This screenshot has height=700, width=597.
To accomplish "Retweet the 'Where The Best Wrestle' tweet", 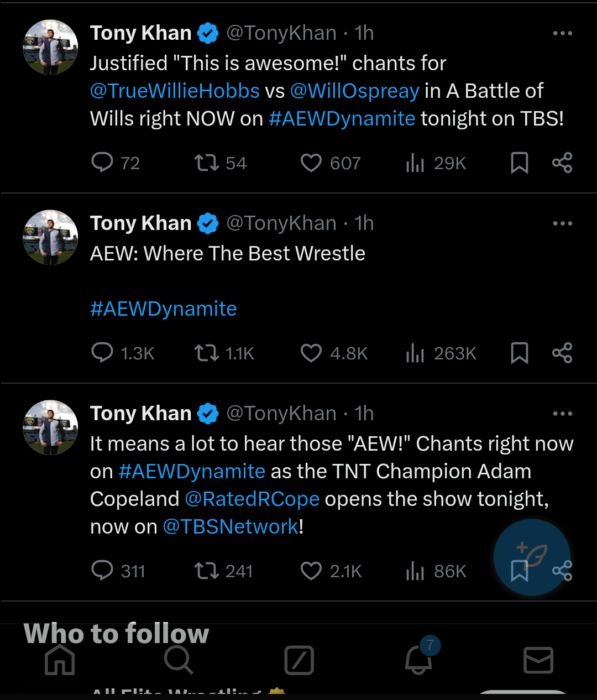I will (207, 353).
